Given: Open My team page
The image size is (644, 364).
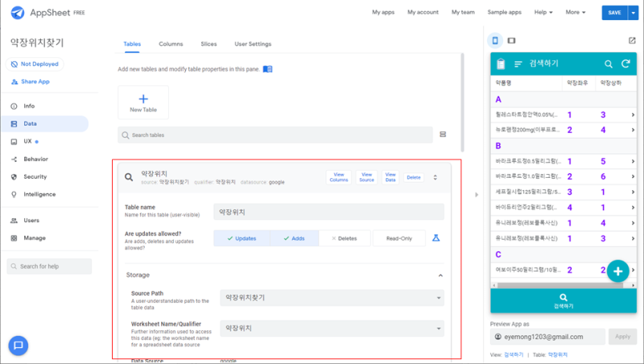Looking at the screenshot, I should coord(463,12).
